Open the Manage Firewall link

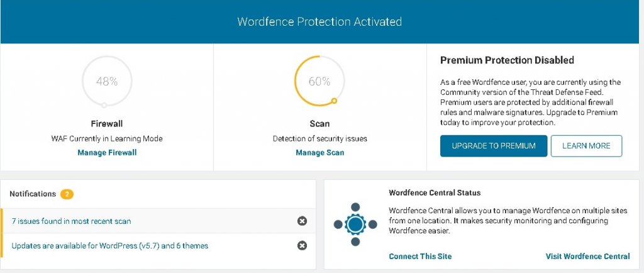point(107,153)
